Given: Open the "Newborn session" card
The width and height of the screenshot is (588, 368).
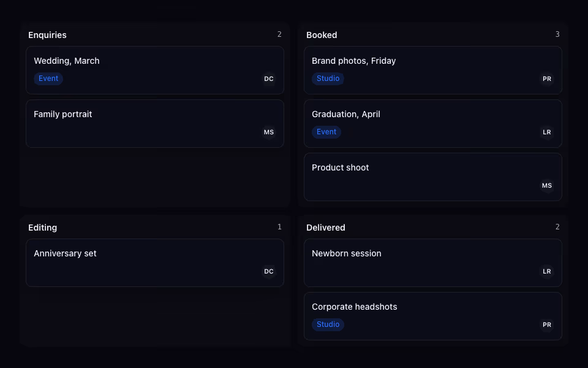Looking at the screenshot, I should pos(433,263).
